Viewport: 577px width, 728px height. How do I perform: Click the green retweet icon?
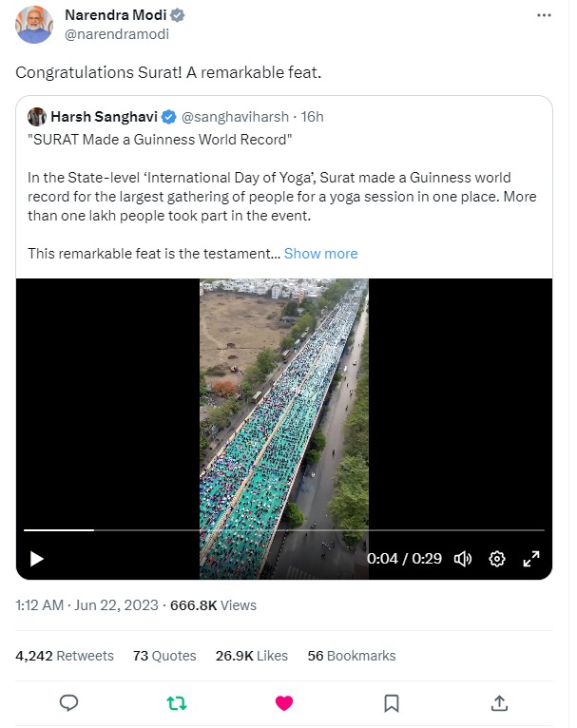click(177, 703)
